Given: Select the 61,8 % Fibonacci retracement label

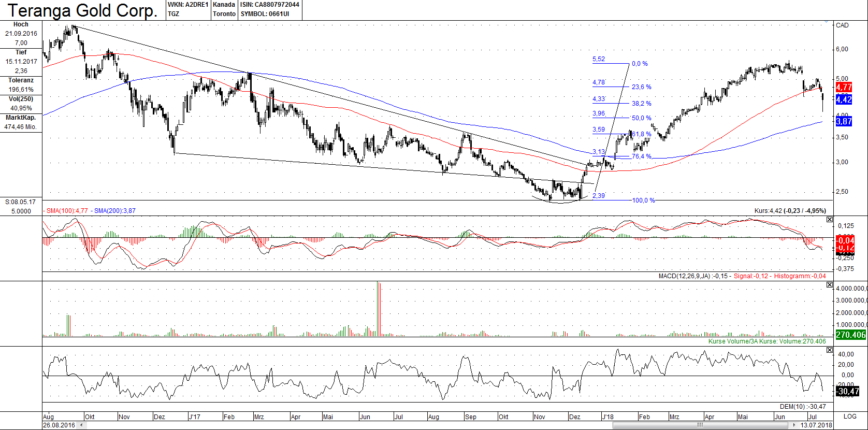Looking at the screenshot, I should coord(642,134).
